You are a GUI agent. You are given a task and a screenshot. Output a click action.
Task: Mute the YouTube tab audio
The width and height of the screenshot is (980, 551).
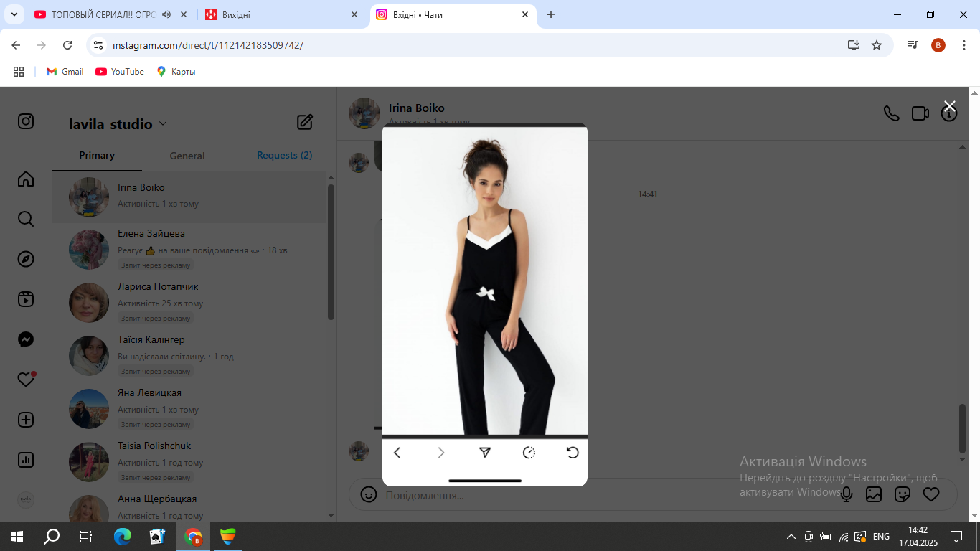(166, 14)
